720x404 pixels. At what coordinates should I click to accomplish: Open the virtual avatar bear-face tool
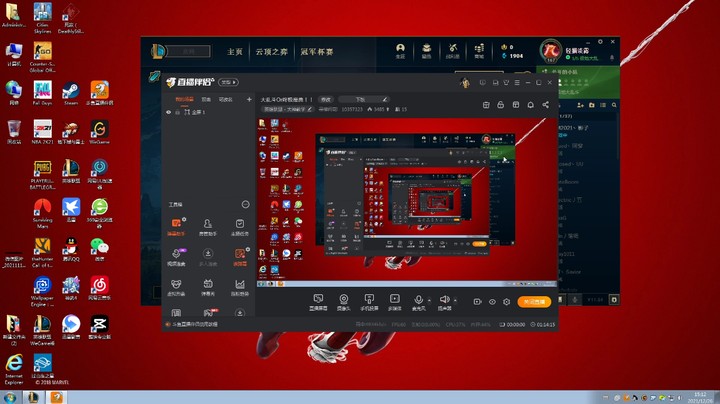176,287
